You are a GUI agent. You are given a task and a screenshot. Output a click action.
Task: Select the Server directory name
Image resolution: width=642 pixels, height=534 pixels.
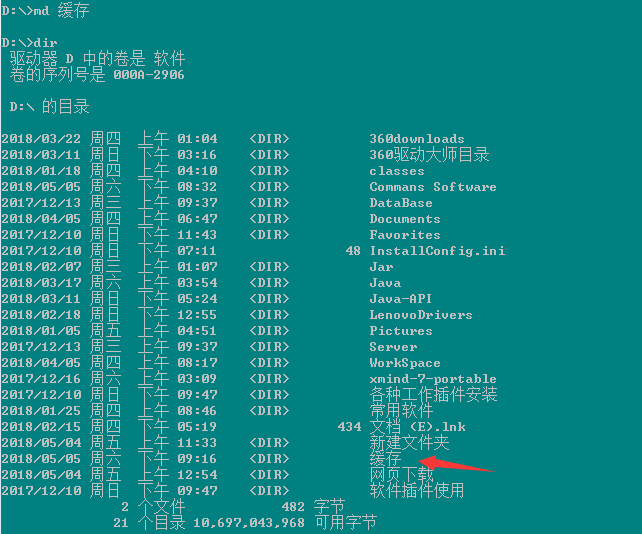(x=393, y=346)
